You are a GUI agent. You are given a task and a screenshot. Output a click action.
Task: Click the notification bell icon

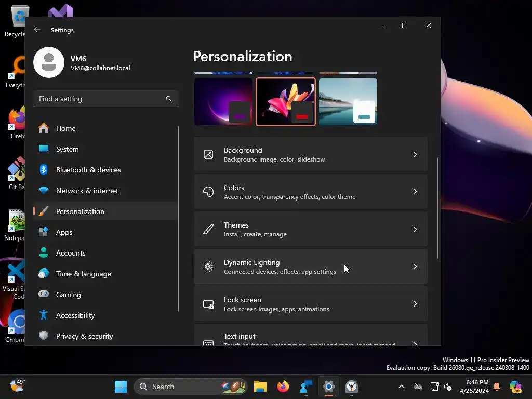pyautogui.click(x=496, y=387)
